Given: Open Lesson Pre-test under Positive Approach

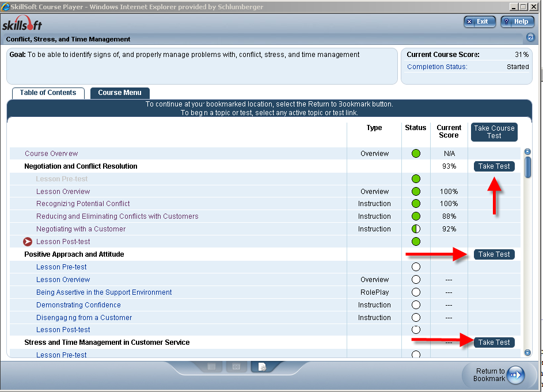Looking at the screenshot, I should (x=61, y=267).
